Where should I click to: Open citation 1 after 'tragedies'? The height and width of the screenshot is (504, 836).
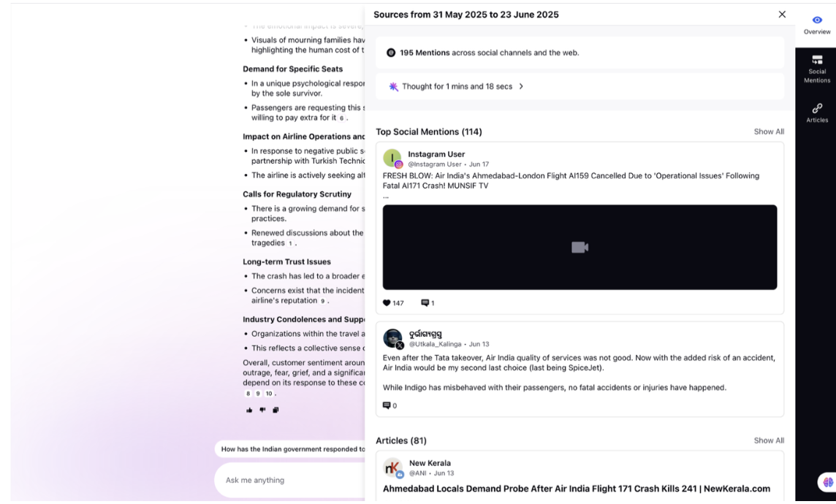(290, 243)
